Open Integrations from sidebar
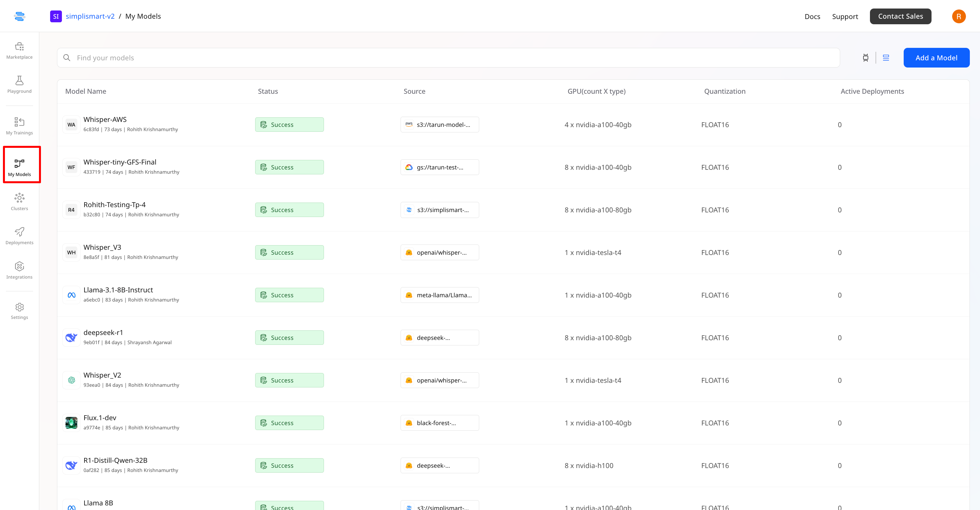The height and width of the screenshot is (510, 980). click(19, 270)
